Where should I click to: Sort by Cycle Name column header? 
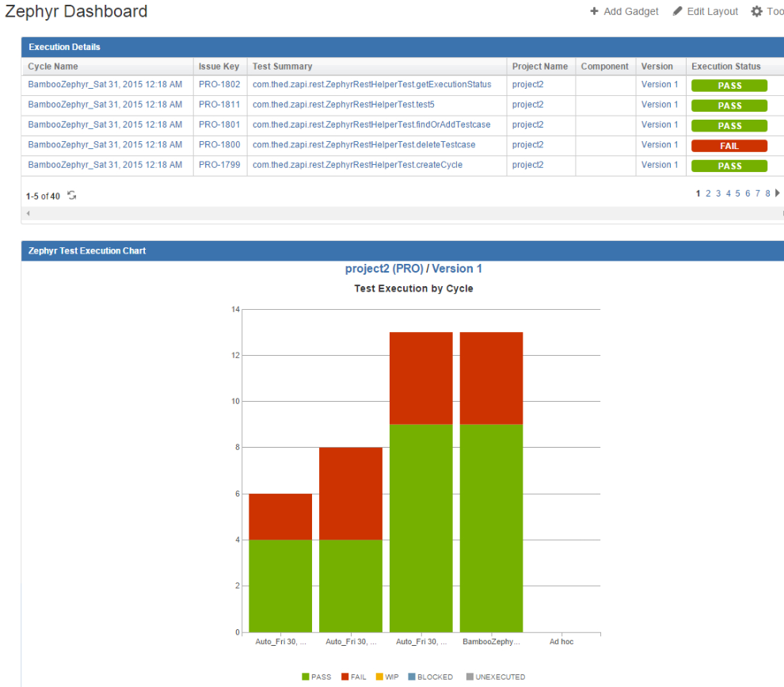pyautogui.click(x=53, y=67)
